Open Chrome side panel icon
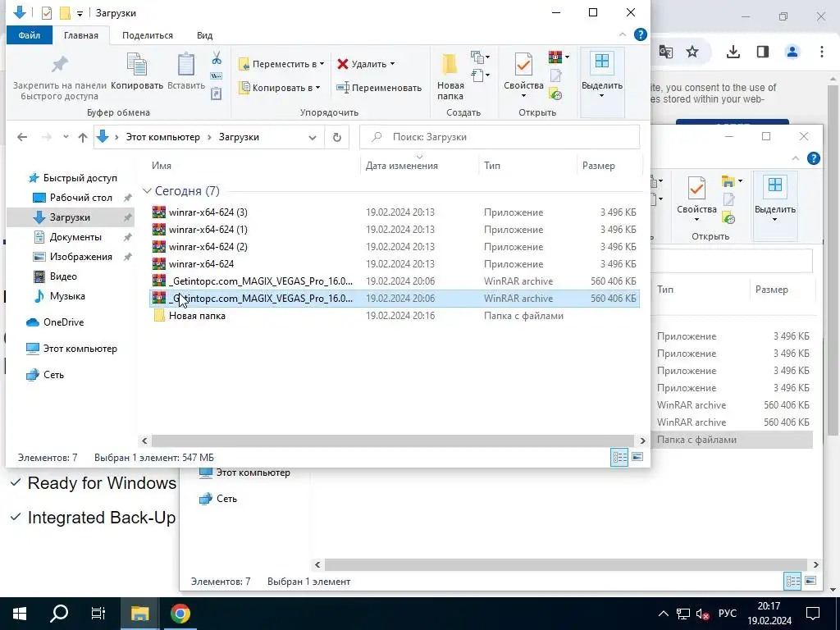This screenshot has height=630, width=840. tap(762, 52)
